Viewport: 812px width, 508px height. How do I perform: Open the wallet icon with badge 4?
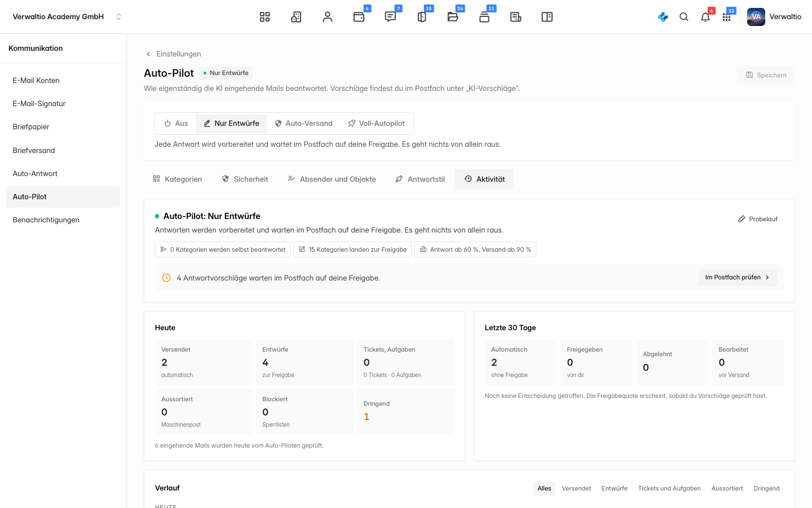coord(359,17)
